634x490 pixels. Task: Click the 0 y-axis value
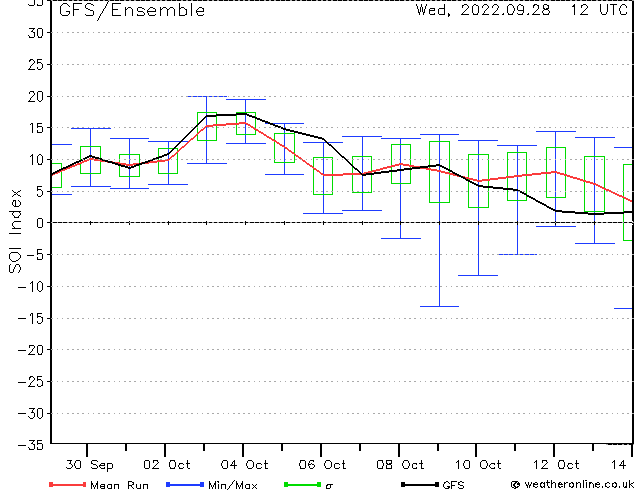click(40, 223)
